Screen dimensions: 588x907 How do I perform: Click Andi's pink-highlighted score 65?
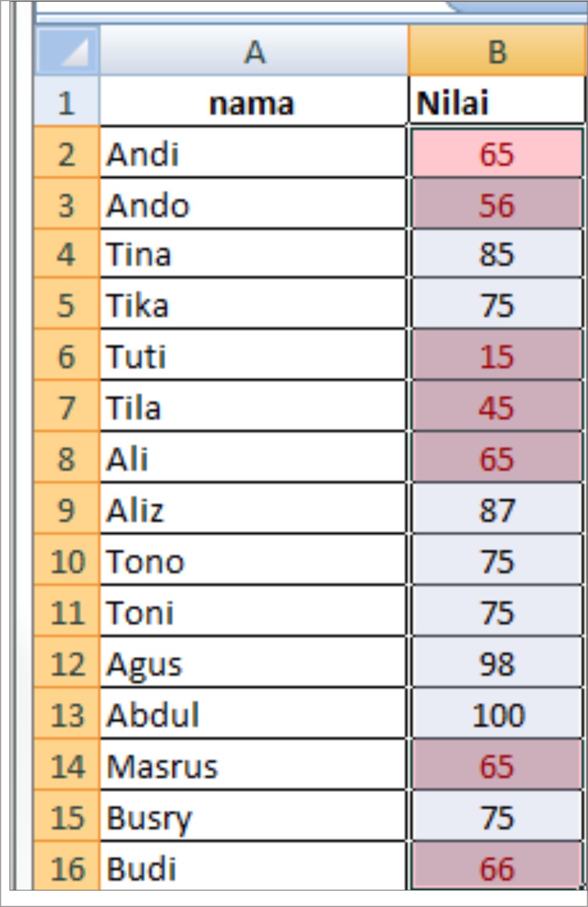pos(498,155)
